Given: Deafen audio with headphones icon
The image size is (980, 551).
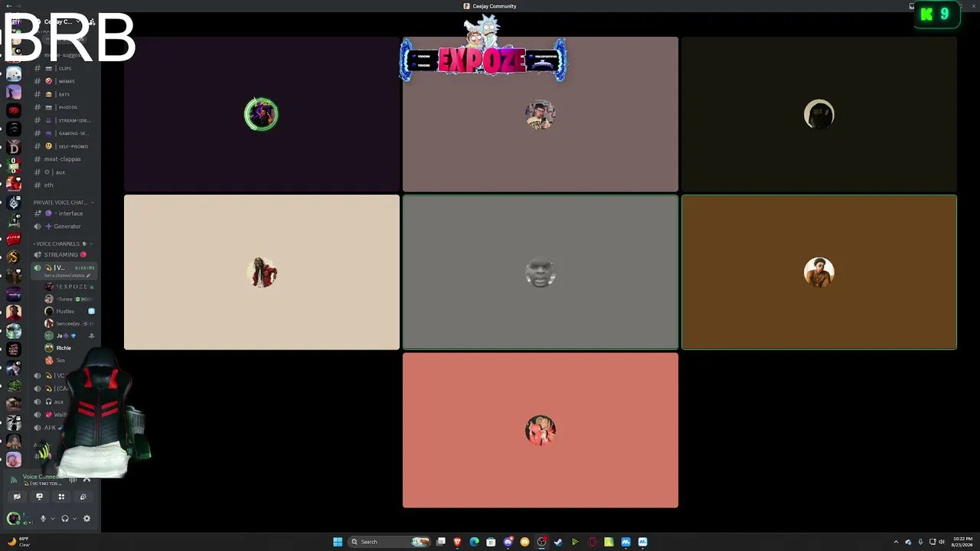Looking at the screenshot, I should coord(64,519).
